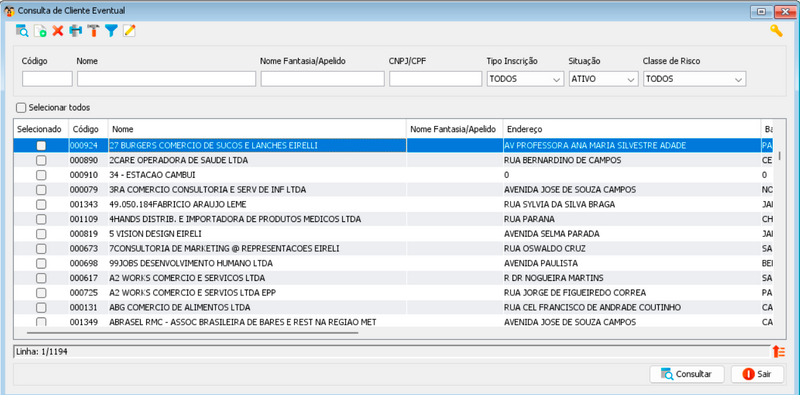
Task: Click the printer toolbar icon
Action: [76, 31]
